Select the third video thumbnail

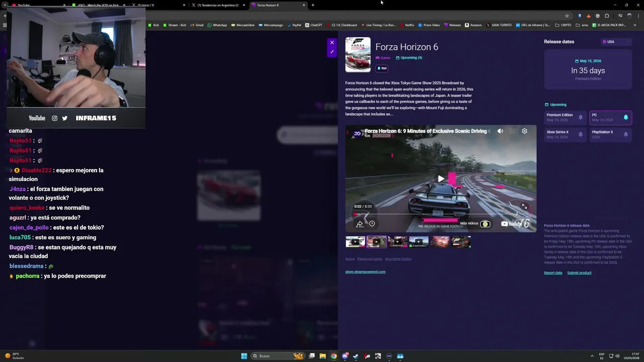coord(397,242)
